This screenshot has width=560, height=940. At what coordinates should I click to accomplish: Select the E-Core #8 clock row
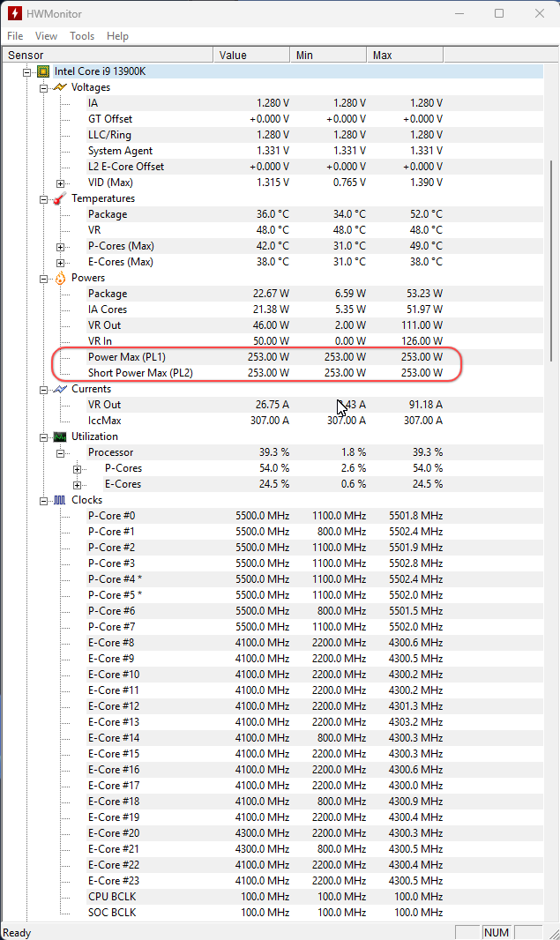point(315,643)
